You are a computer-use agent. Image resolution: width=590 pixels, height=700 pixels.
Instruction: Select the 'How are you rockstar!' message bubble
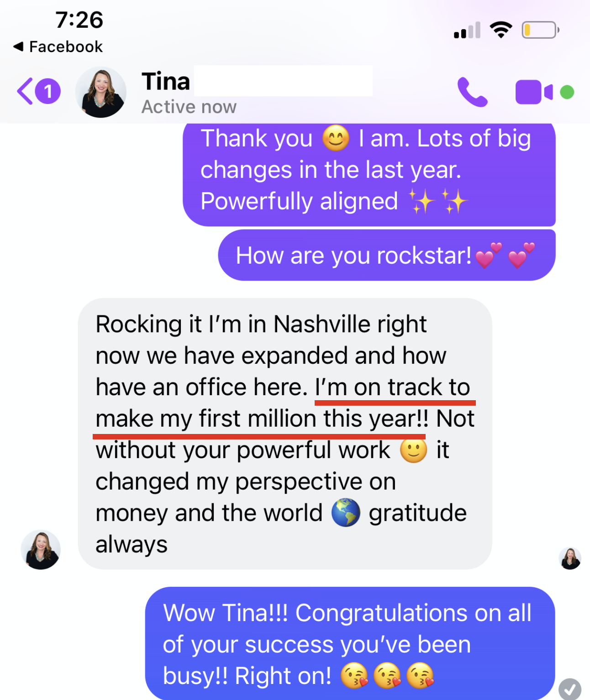(x=387, y=255)
